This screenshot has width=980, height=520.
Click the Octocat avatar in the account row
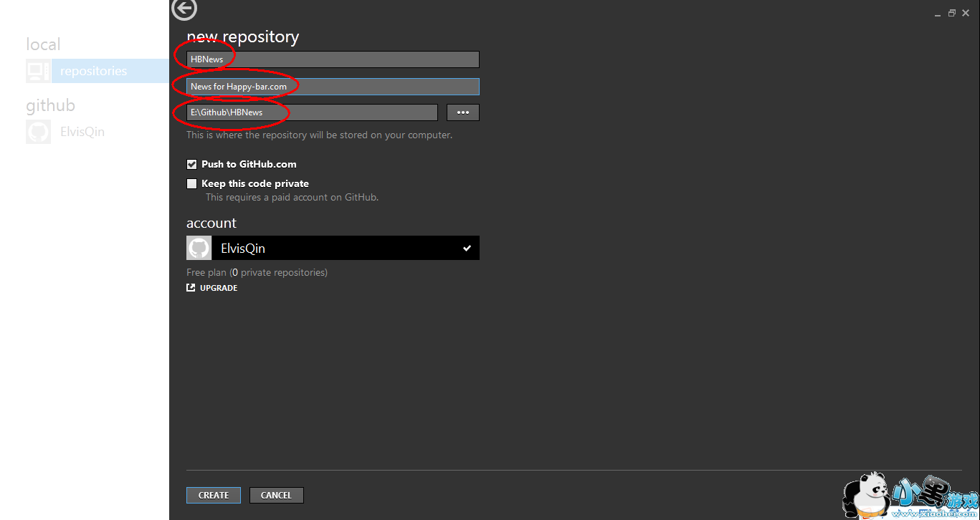click(x=199, y=248)
